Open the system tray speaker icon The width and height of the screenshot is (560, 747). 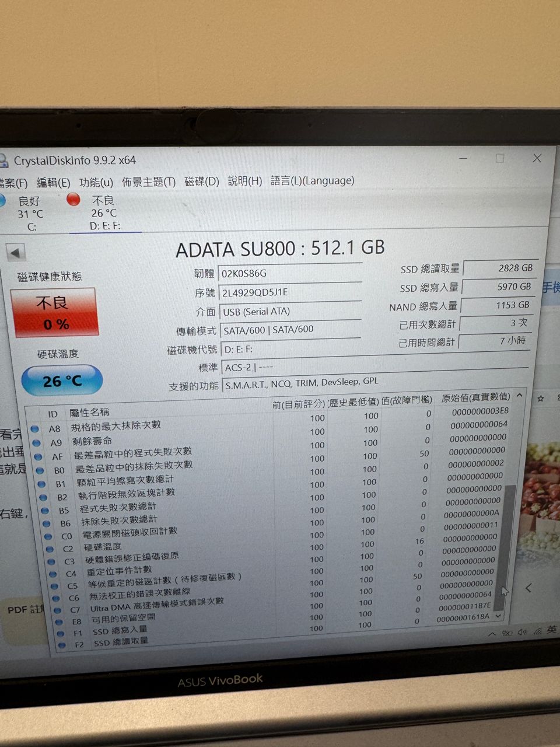[x=521, y=632]
